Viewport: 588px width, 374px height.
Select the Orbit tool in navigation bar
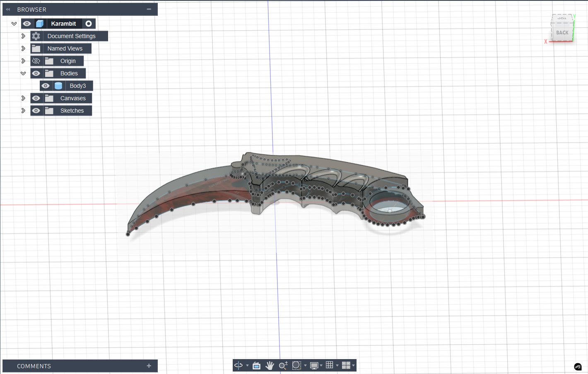239,365
